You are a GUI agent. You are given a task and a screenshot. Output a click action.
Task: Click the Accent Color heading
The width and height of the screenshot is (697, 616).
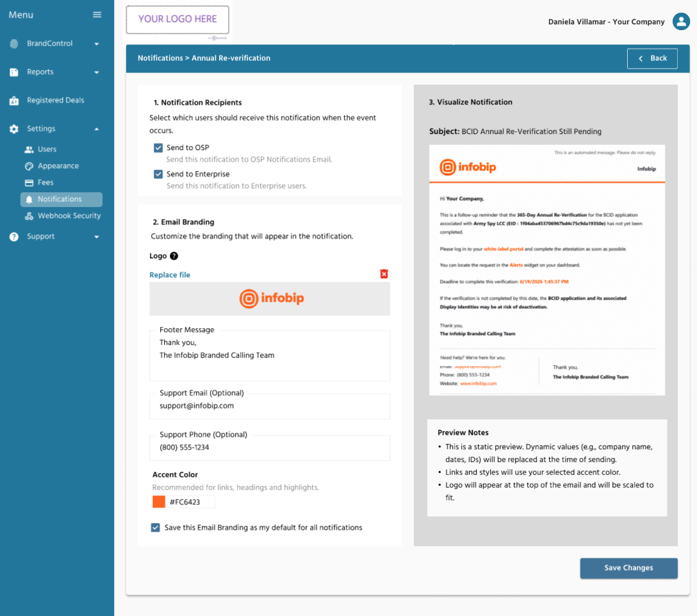(x=175, y=475)
